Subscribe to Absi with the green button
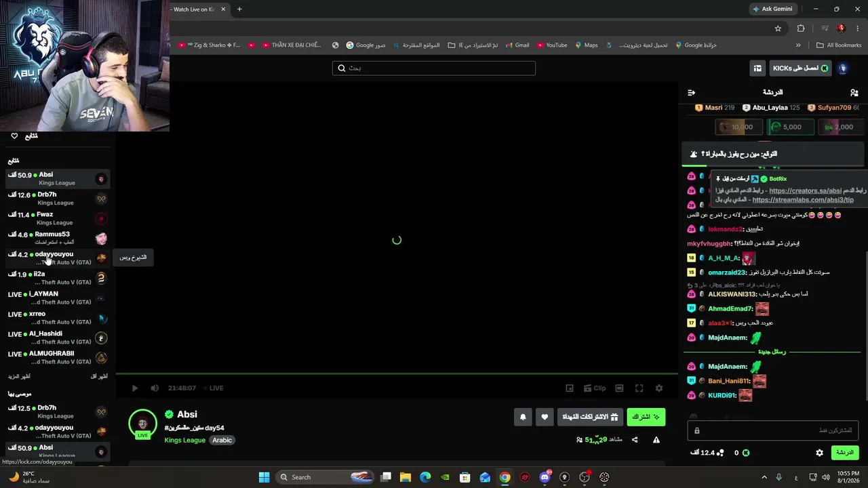Image resolution: width=868 pixels, height=488 pixels. tap(646, 417)
